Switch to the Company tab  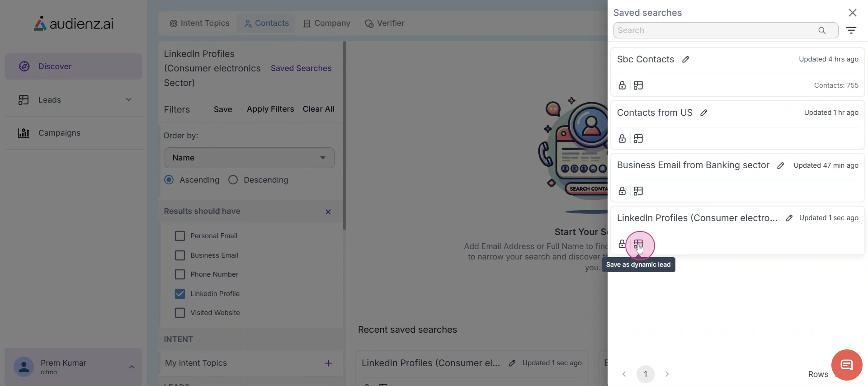327,23
